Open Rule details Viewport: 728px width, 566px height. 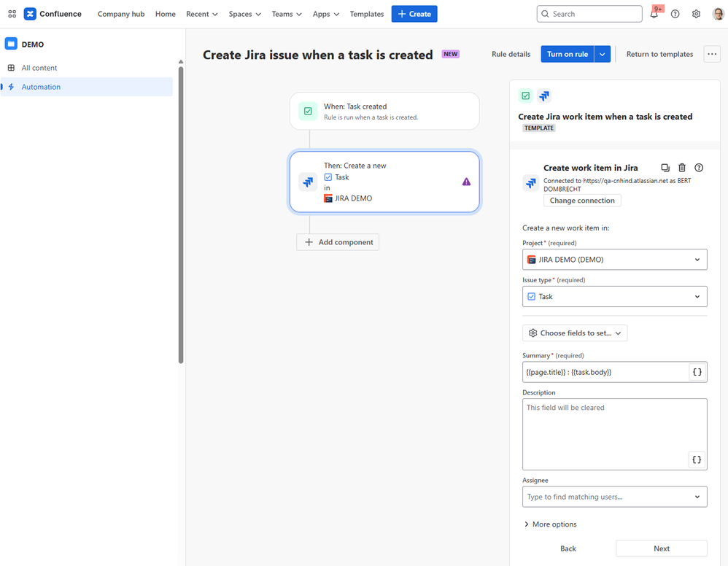(x=511, y=54)
